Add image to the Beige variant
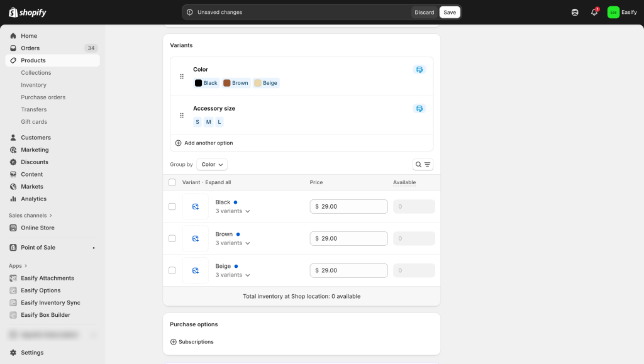This screenshot has height=364, width=644. click(x=196, y=270)
